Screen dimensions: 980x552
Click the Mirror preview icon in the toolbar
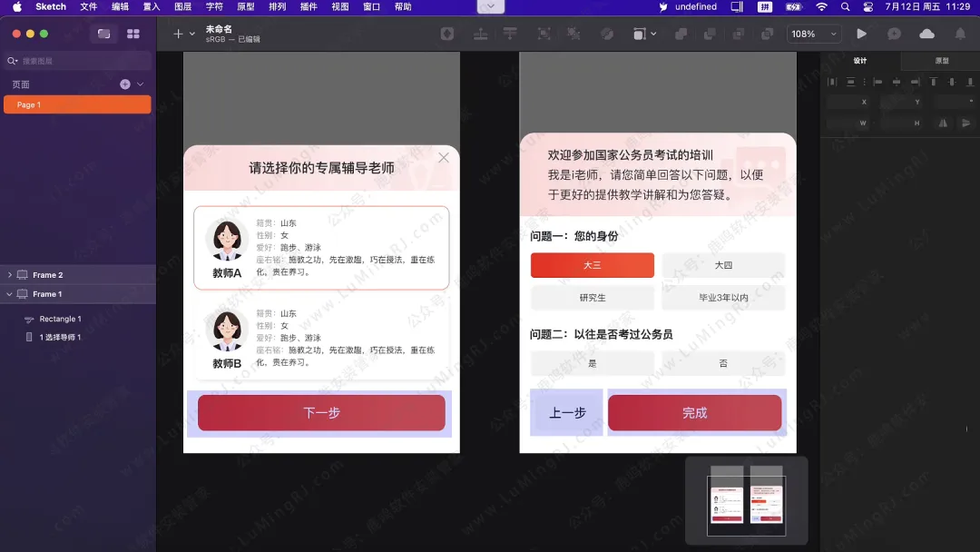coord(894,34)
